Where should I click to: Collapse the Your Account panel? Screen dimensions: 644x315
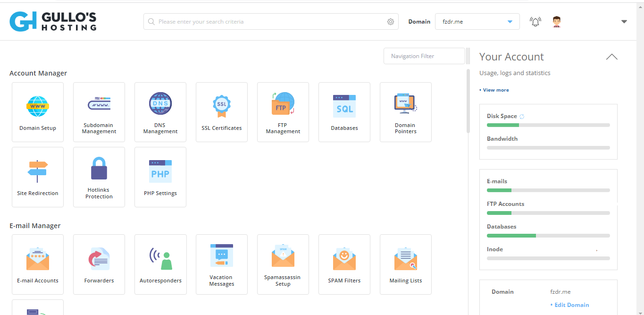(611, 57)
